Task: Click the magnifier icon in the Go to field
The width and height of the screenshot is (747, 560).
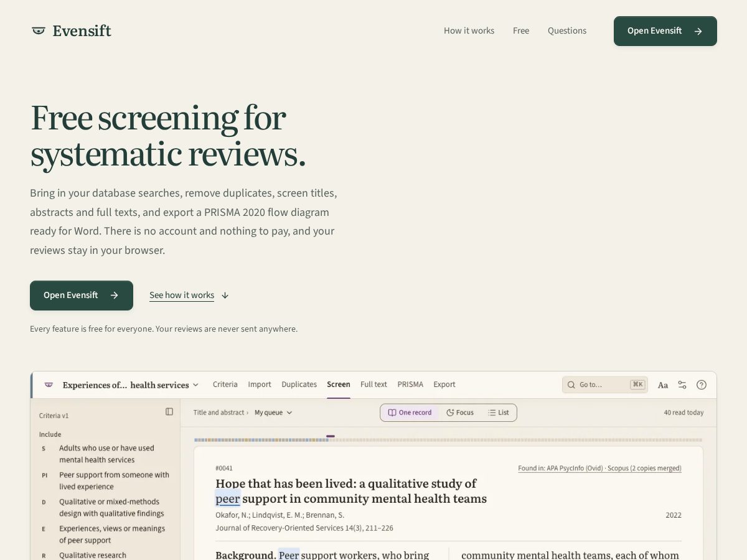Action: 571,385
